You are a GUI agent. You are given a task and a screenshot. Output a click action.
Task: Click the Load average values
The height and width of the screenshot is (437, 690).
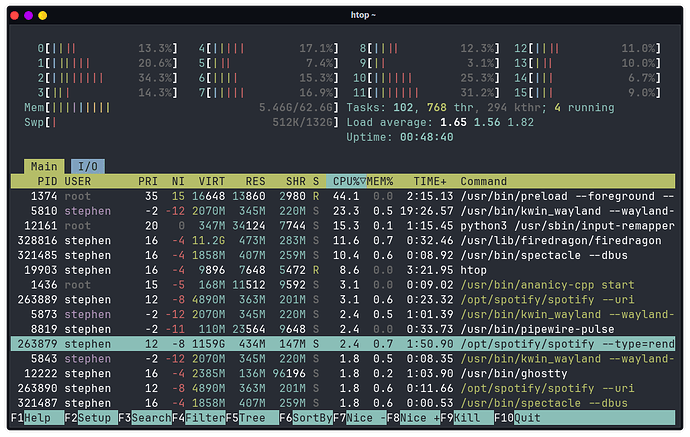click(x=487, y=122)
